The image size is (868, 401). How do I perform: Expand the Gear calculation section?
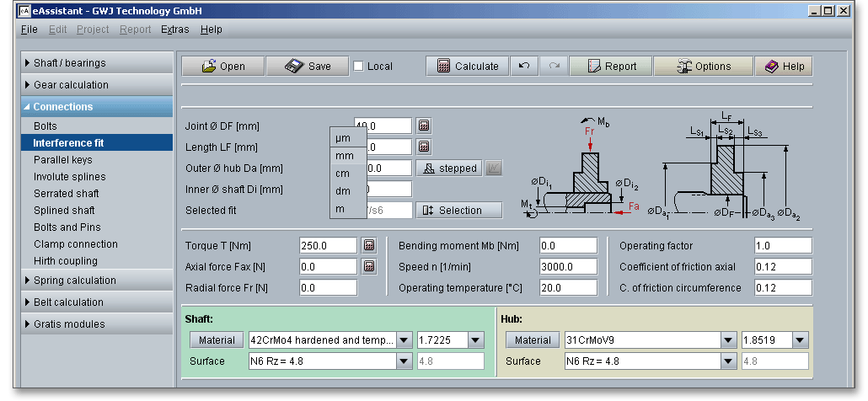point(96,85)
